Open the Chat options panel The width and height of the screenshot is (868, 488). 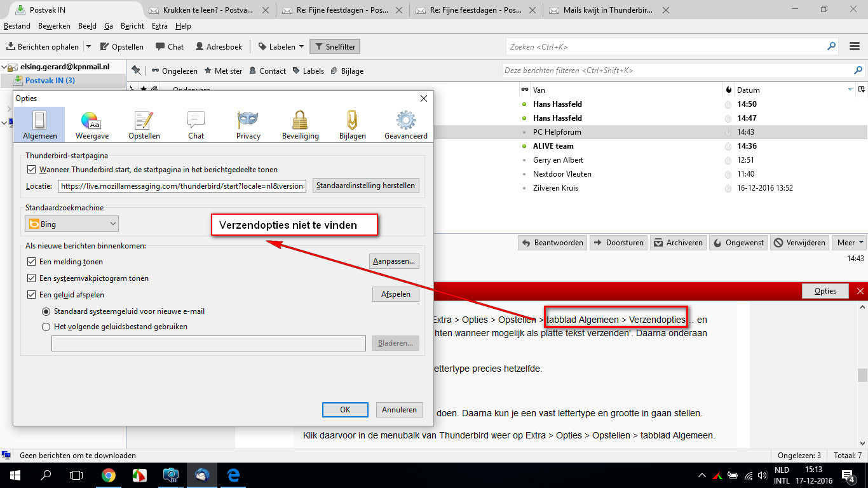[196, 125]
